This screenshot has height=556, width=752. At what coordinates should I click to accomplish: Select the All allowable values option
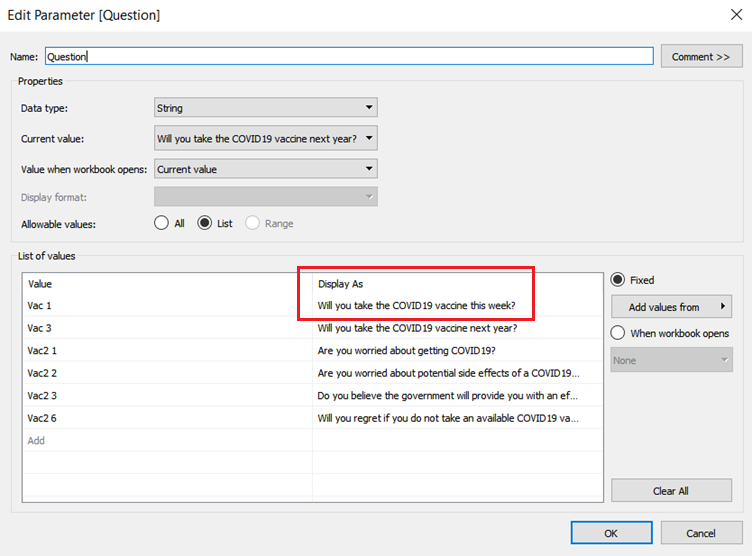click(162, 224)
